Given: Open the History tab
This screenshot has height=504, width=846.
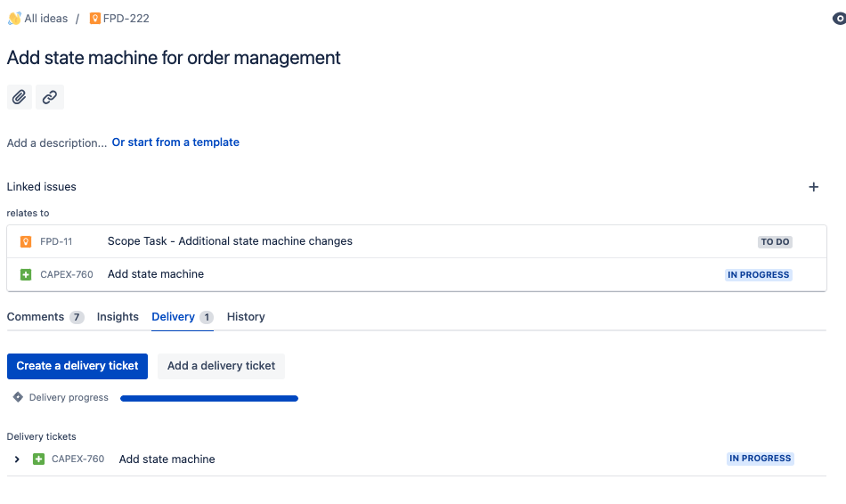Looking at the screenshot, I should point(246,317).
